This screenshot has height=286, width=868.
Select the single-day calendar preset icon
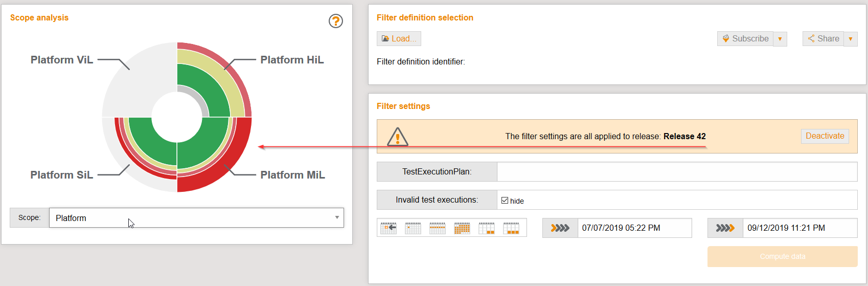(413, 228)
